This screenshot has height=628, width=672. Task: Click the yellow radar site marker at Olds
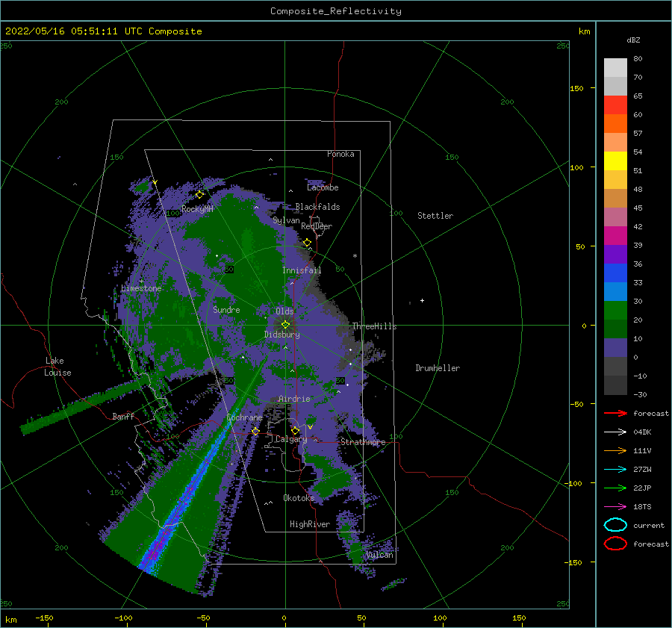[x=285, y=325]
